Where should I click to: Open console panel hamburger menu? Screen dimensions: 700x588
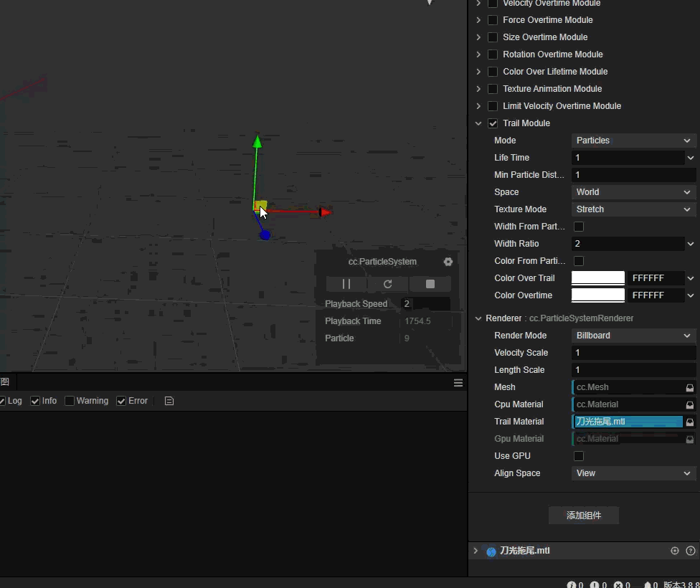pyautogui.click(x=458, y=383)
